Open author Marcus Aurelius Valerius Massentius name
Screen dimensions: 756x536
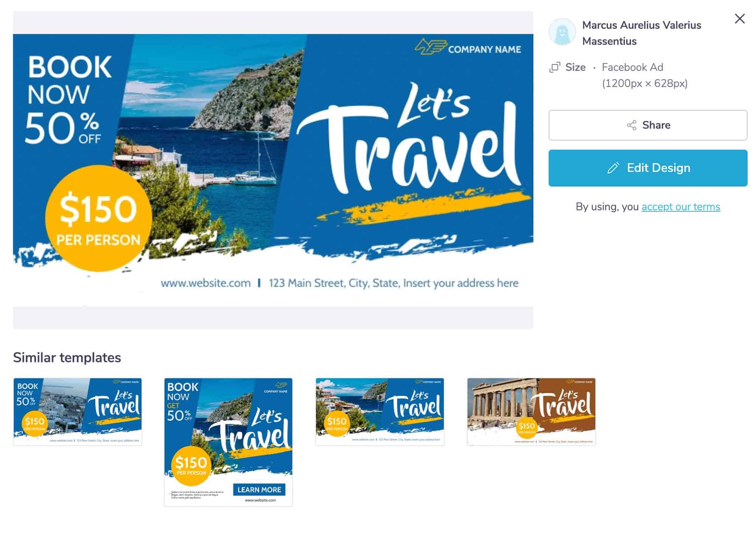pos(641,33)
